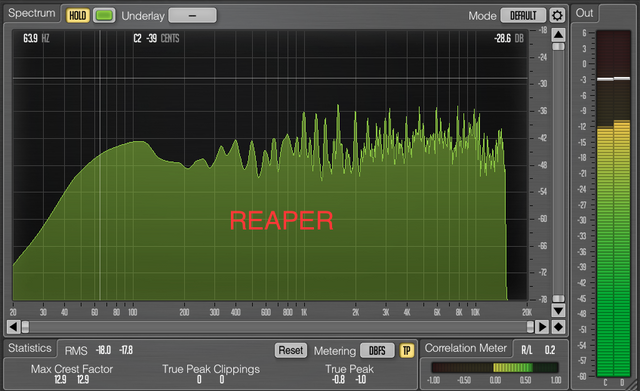
Task: Toggle the TP true peak button
Action: coord(407,350)
